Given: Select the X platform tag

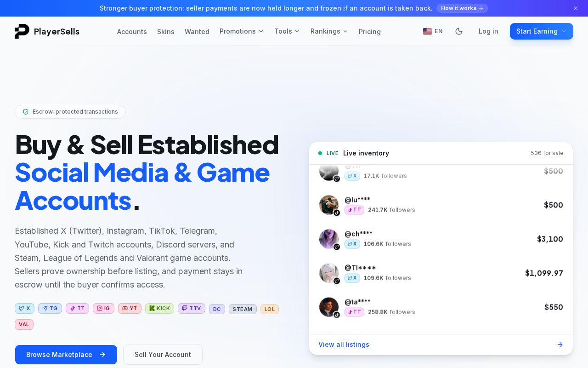Looking at the screenshot, I should pyautogui.click(x=24, y=309).
